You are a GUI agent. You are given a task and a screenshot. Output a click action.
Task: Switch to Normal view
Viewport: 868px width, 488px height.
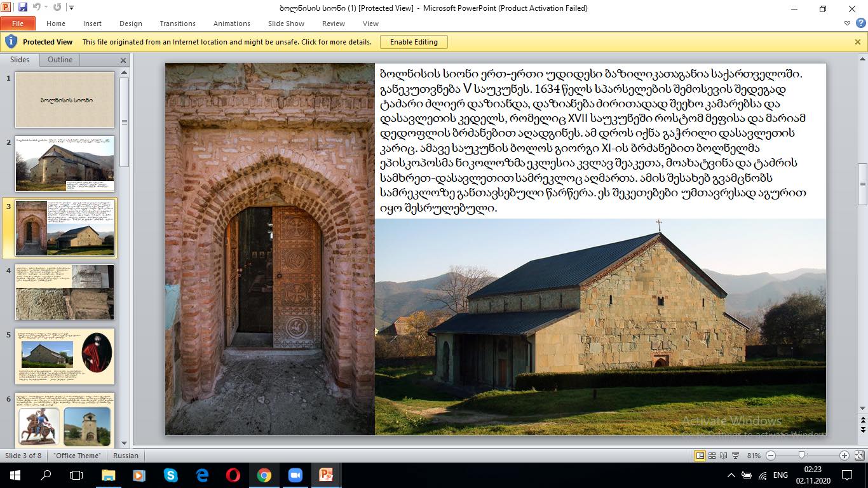click(700, 456)
